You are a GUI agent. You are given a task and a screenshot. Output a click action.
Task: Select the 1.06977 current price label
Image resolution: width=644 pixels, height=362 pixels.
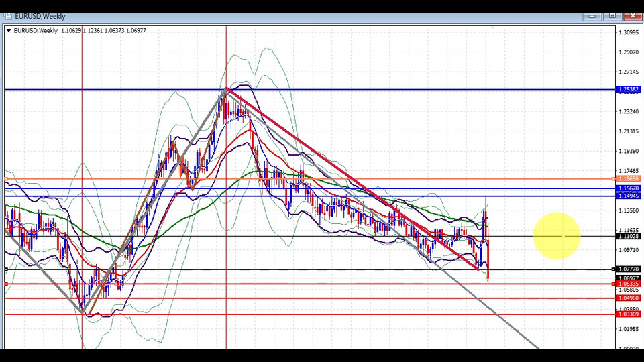click(x=629, y=278)
